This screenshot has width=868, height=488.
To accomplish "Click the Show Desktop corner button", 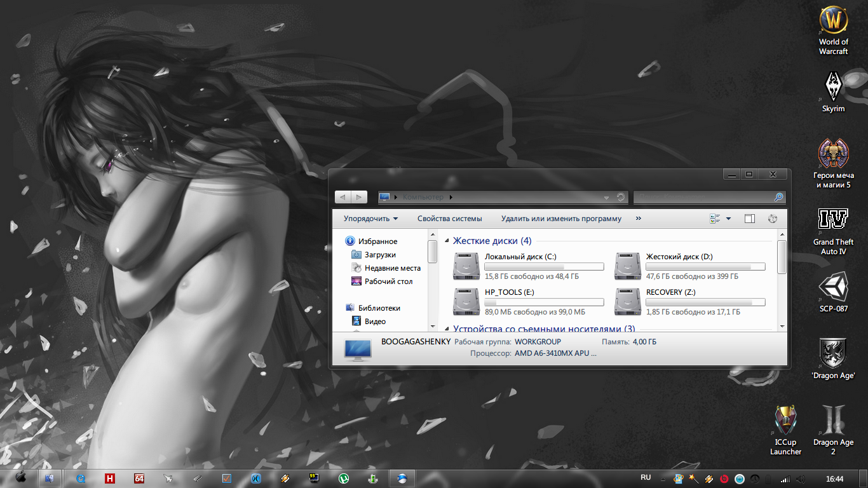I will pyautogui.click(x=863, y=478).
